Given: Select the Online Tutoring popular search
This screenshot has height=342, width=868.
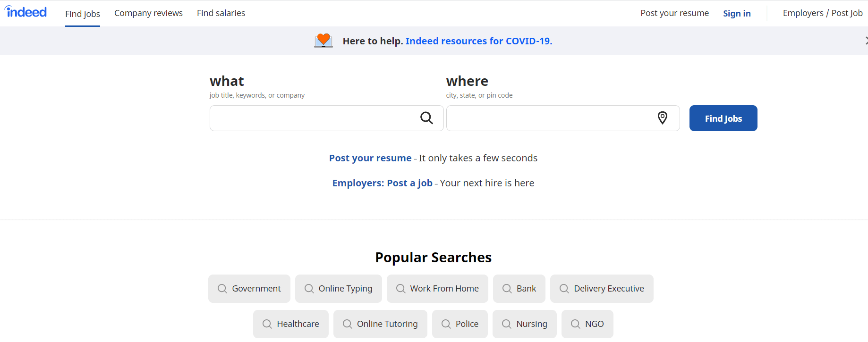Looking at the screenshot, I should (380, 324).
